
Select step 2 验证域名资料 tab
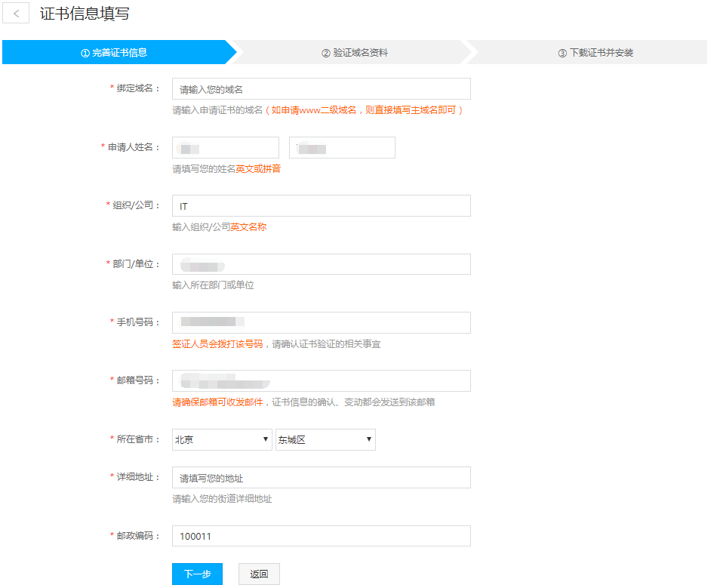pos(354,53)
